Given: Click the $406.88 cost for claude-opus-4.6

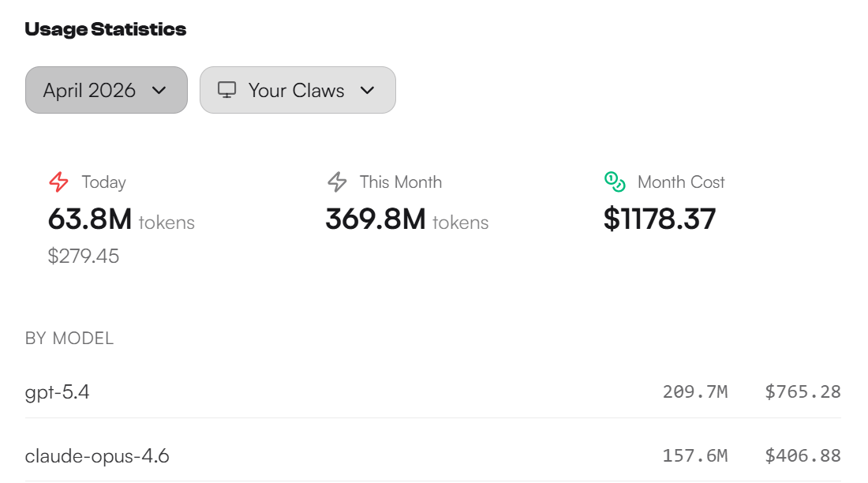Looking at the screenshot, I should click(x=803, y=455).
